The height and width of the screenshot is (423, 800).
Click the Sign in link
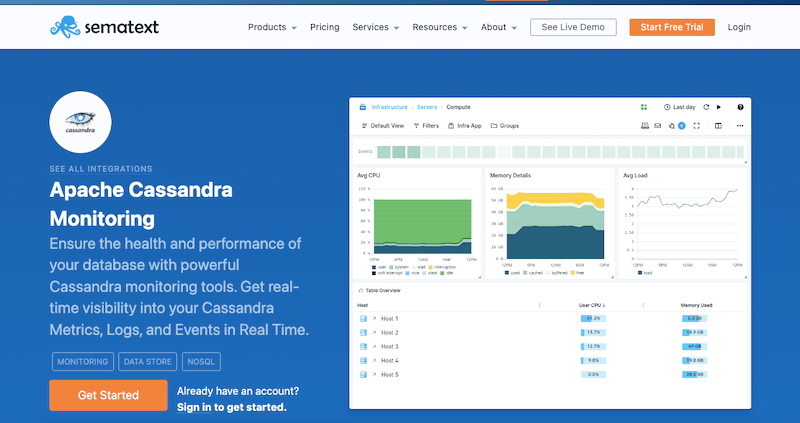point(194,407)
